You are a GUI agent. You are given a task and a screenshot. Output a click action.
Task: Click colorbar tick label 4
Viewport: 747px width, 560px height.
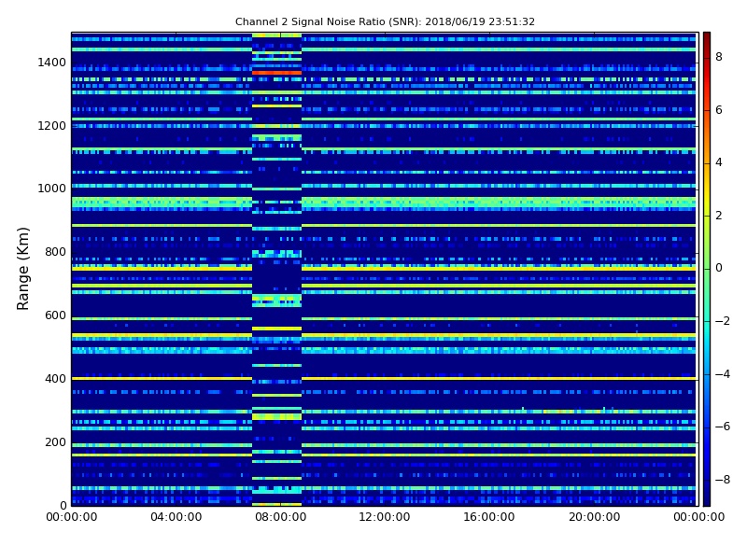[719, 162]
